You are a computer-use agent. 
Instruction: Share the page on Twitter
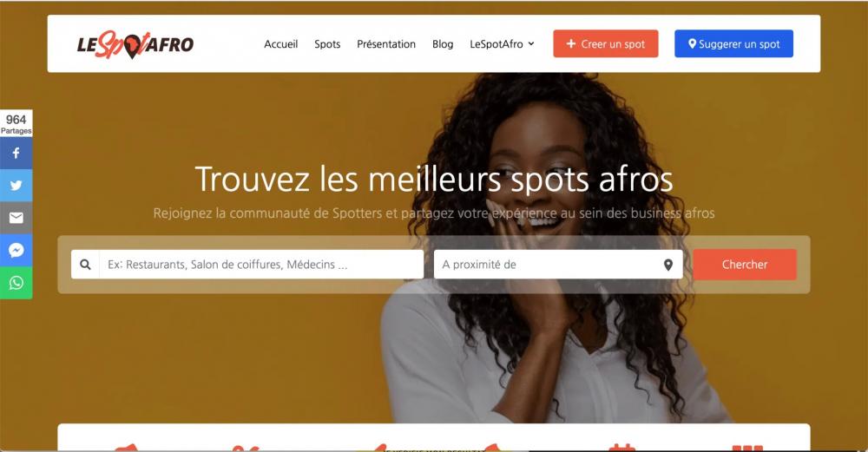pos(16,186)
